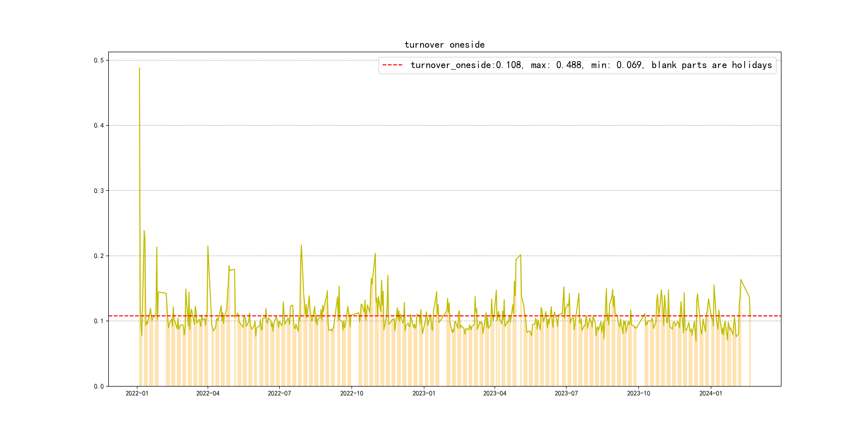Click the 2023-10 x-axis label
Screen dimensions: 868x434
(x=638, y=393)
